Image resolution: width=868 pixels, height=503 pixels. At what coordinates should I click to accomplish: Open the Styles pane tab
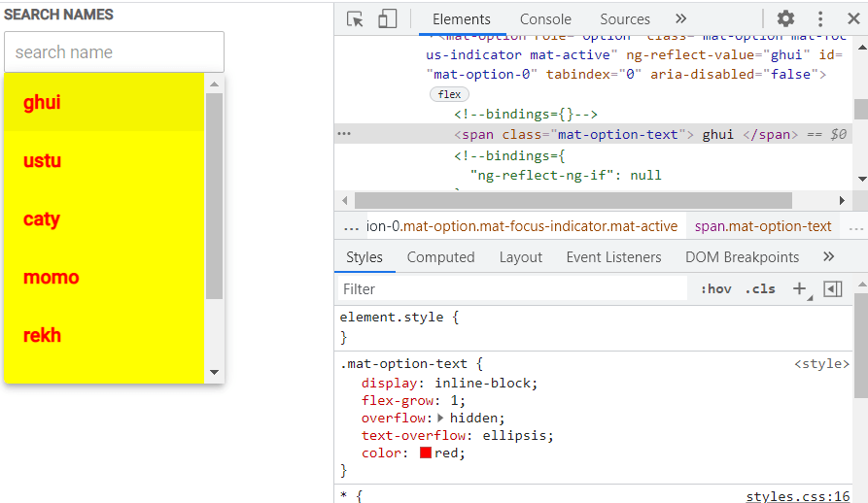click(365, 257)
